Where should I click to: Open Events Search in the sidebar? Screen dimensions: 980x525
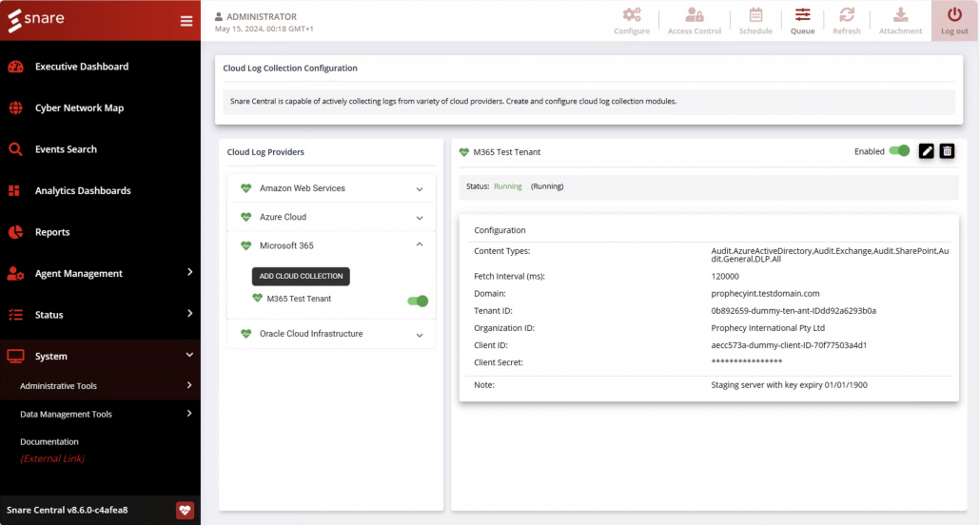point(66,149)
